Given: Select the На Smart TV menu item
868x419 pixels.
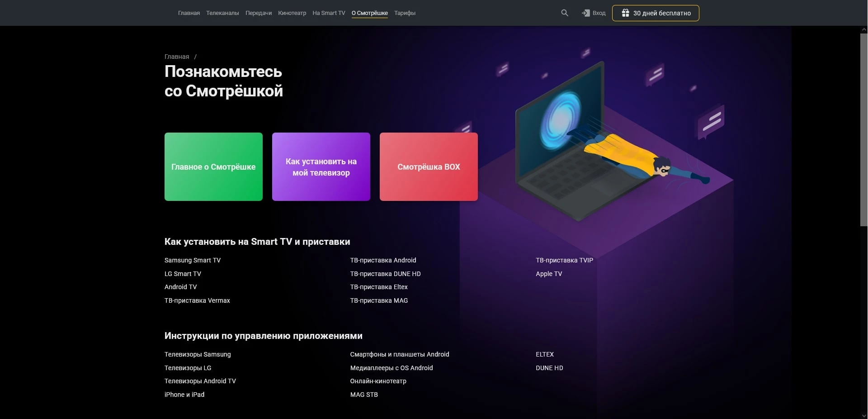Looking at the screenshot, I should click(x=329, y=13).
